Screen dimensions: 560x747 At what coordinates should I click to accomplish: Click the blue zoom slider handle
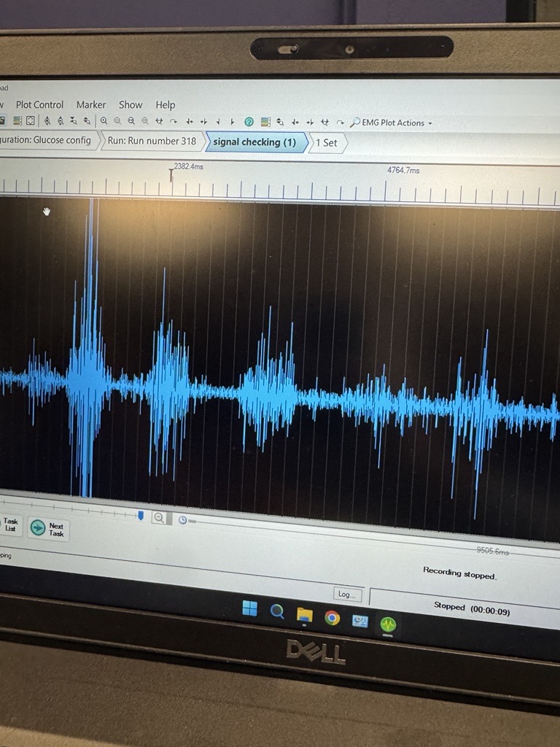point(141,515)
